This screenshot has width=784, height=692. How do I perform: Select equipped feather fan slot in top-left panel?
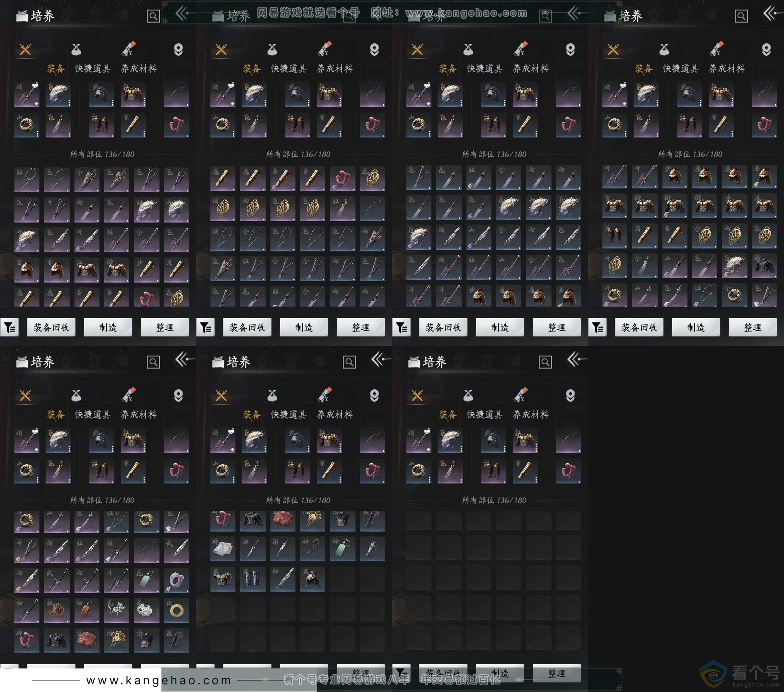click(x=58, y=94)
